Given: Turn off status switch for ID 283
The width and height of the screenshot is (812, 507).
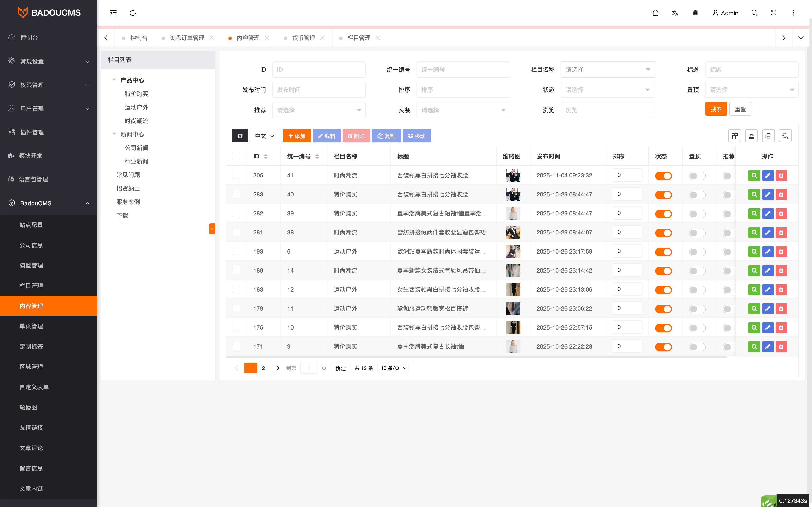Looking at the screenshot, I should coord(663,195).
